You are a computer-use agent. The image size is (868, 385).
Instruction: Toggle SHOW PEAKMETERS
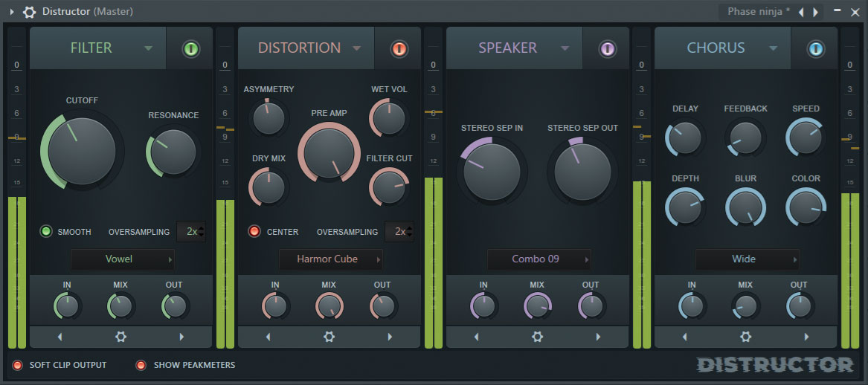click(x=141, y=365)
